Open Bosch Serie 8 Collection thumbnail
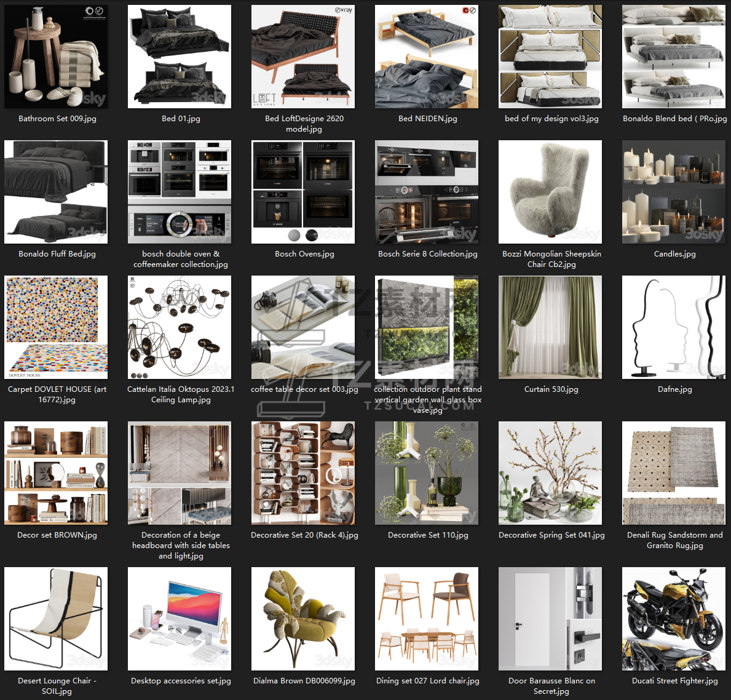 [427, 192]
